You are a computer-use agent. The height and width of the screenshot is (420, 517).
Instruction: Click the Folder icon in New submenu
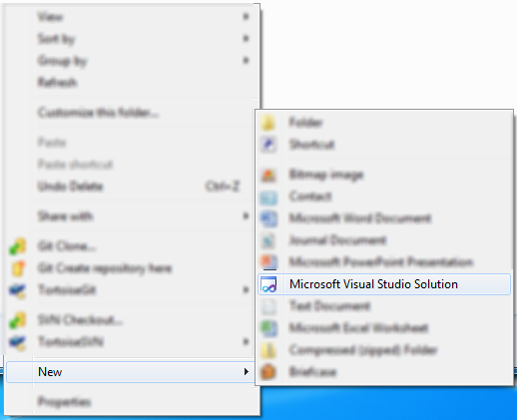(x=268, y=123)
